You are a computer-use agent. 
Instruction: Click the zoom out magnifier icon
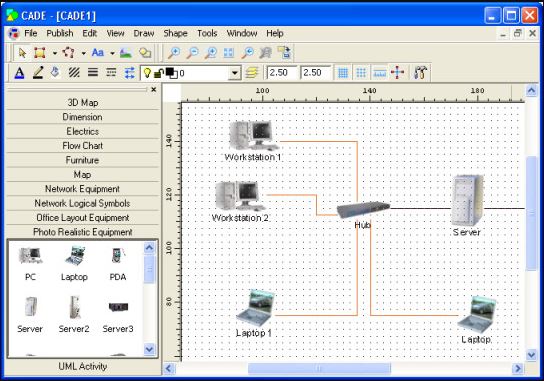[x=192, y=53]
